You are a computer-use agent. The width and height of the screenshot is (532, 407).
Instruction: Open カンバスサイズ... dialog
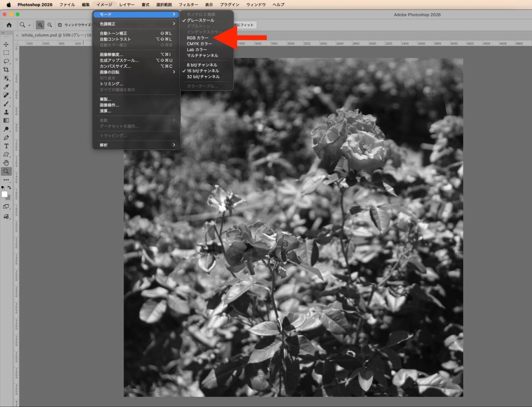[136, 66]
